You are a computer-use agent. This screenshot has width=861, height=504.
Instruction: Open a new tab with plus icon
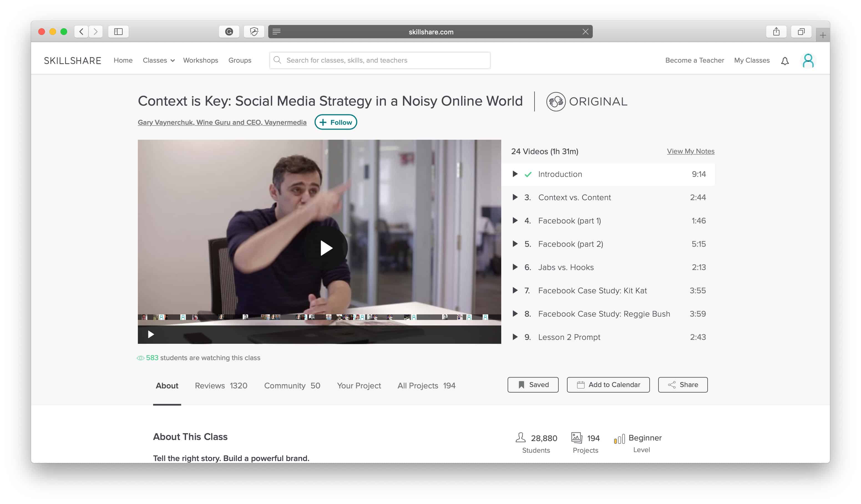(x=823, y=35)
